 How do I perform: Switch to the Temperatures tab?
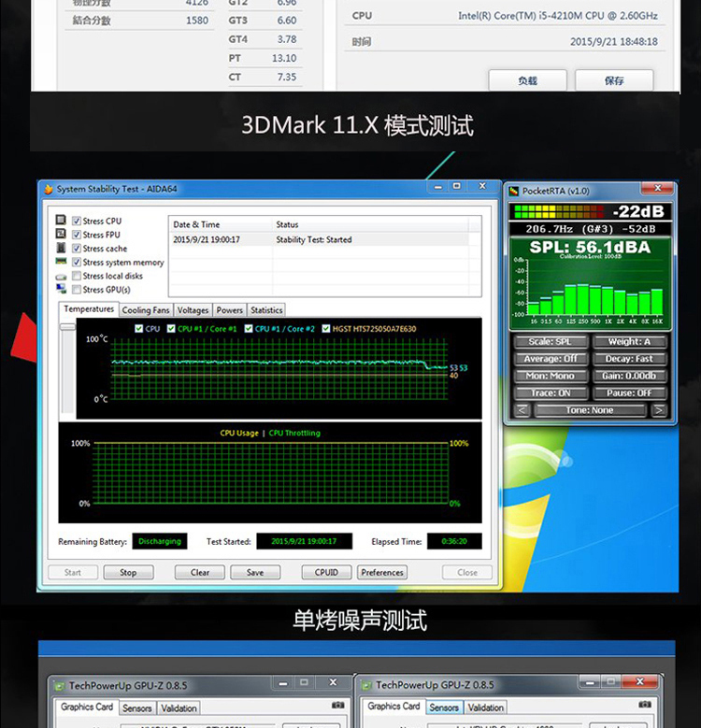click(x=89, y=309)
